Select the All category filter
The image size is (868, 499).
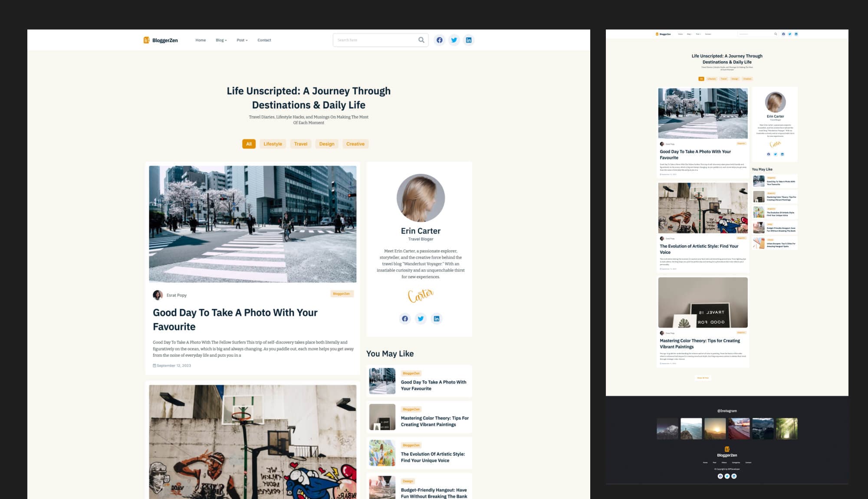(249, 144)
